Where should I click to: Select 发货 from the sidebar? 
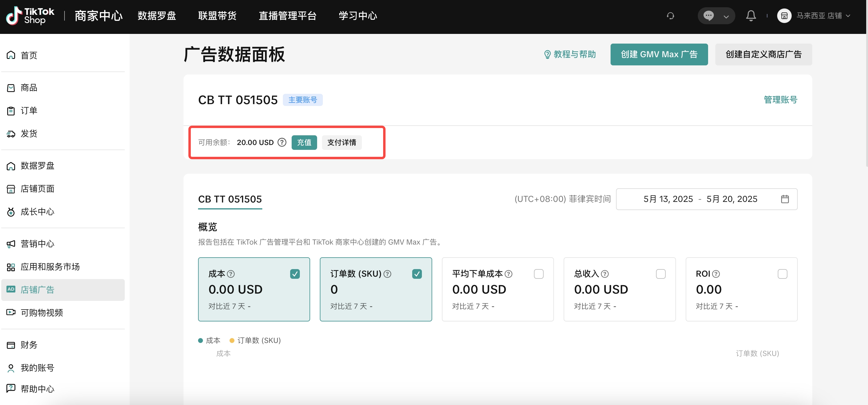point(29,133)
